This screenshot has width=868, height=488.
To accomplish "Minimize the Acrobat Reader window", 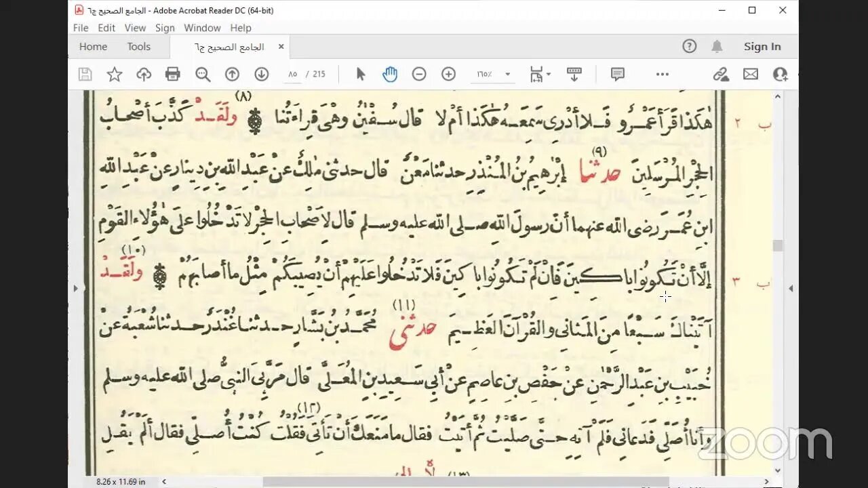I will point(721,10).
